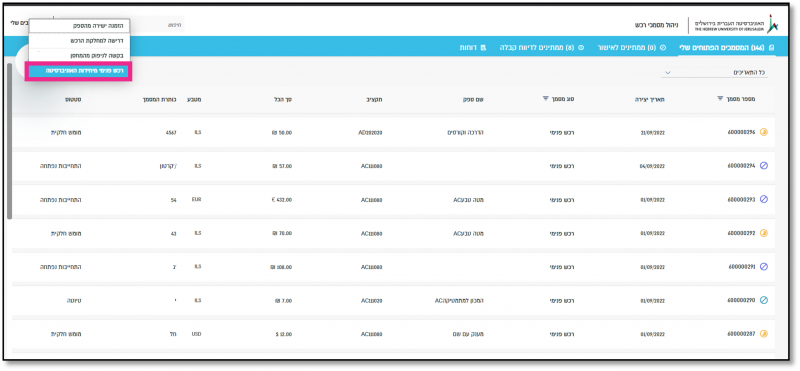Click filter icon beside document type column
This screenshot has width=800, height=371.
click(x=545, y=98)
